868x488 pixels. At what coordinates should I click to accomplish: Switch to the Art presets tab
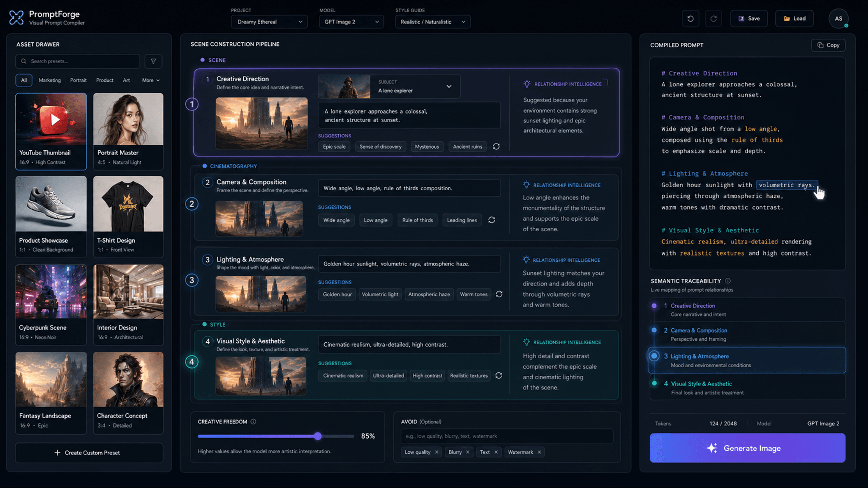coord(126,80)
